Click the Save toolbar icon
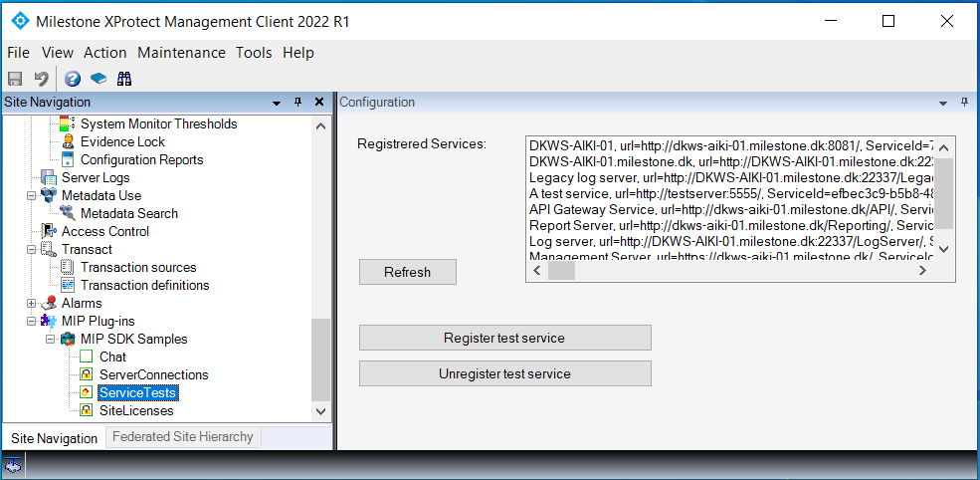 15,79
